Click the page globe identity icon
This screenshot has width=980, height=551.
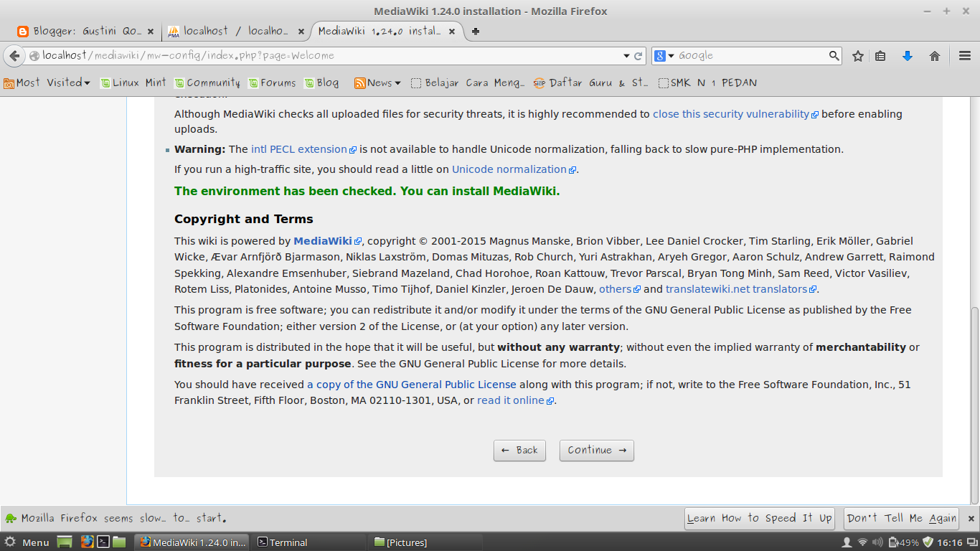click(34, 55)
